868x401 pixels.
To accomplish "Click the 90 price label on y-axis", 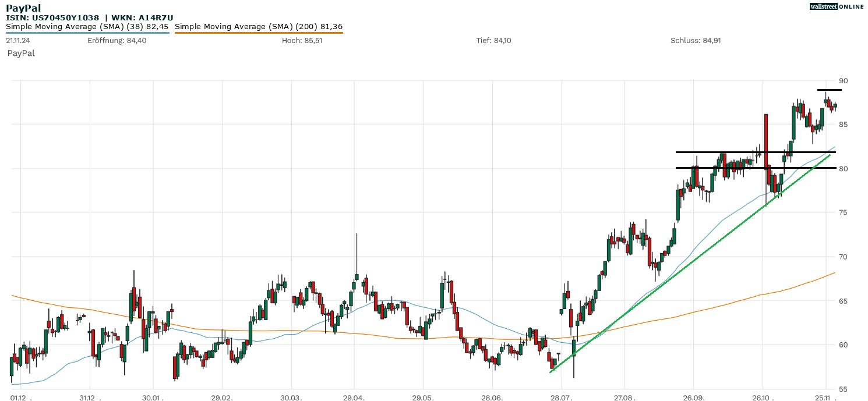I will tap(843, 80).
